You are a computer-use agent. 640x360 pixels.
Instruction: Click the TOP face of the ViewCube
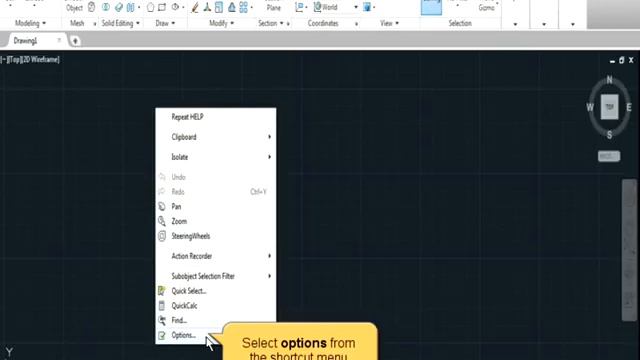[609, 107]
